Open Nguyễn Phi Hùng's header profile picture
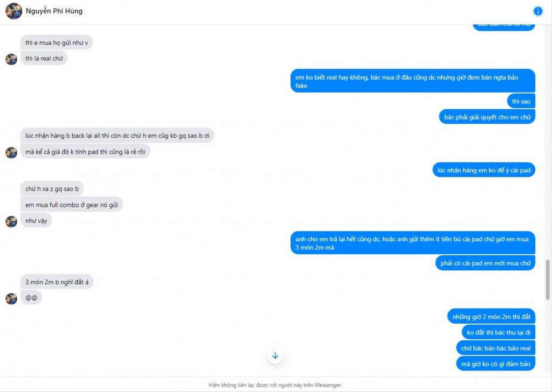The width and height of the screenshot is (552, 392). click(13, 11)
